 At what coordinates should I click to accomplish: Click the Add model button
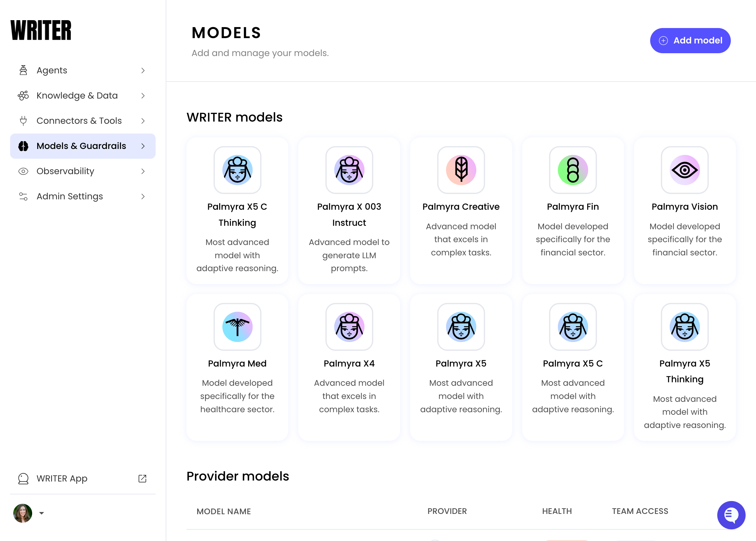click(x=690, y=41)
